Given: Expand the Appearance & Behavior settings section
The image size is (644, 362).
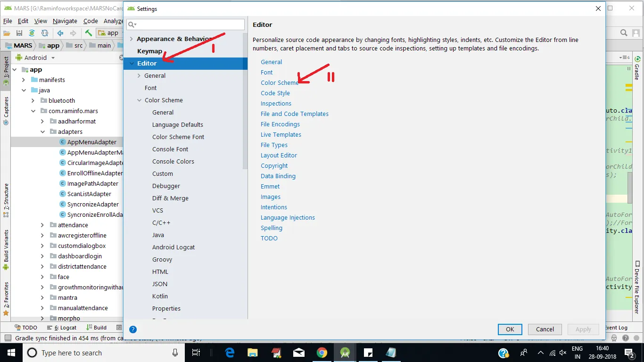Looking at the screenshot, I should [x=132, y=39].
